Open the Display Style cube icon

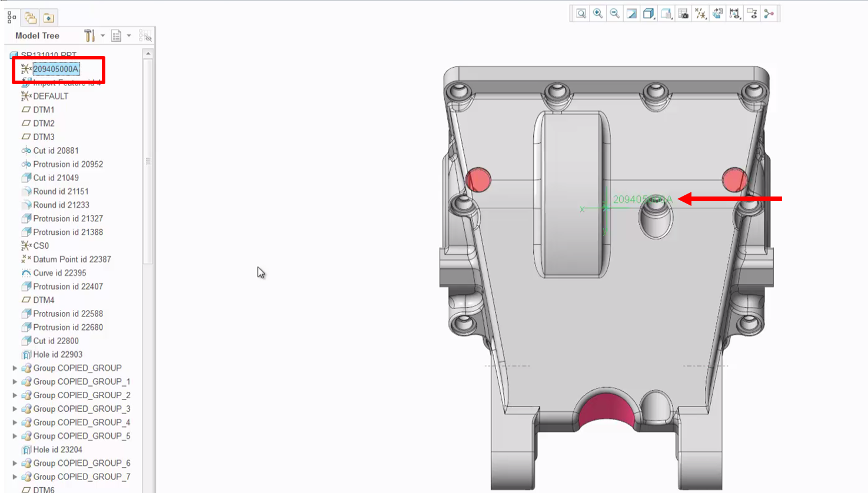pyautogui.click(x=649, y=14)
